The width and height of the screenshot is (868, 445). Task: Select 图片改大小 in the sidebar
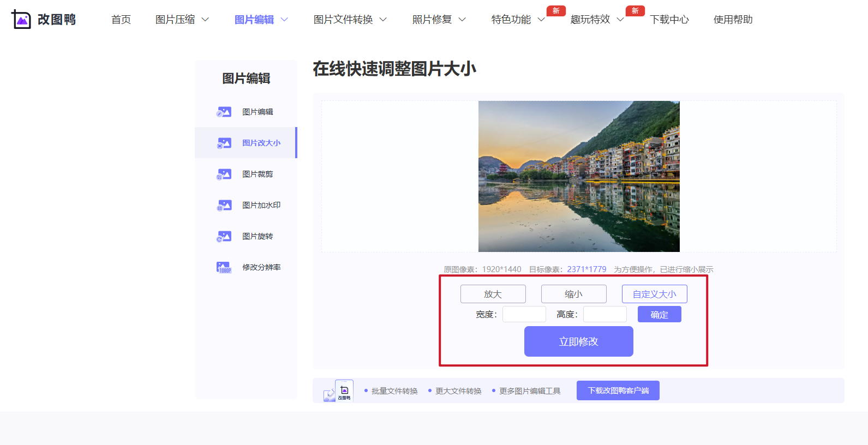coord(246,143)
